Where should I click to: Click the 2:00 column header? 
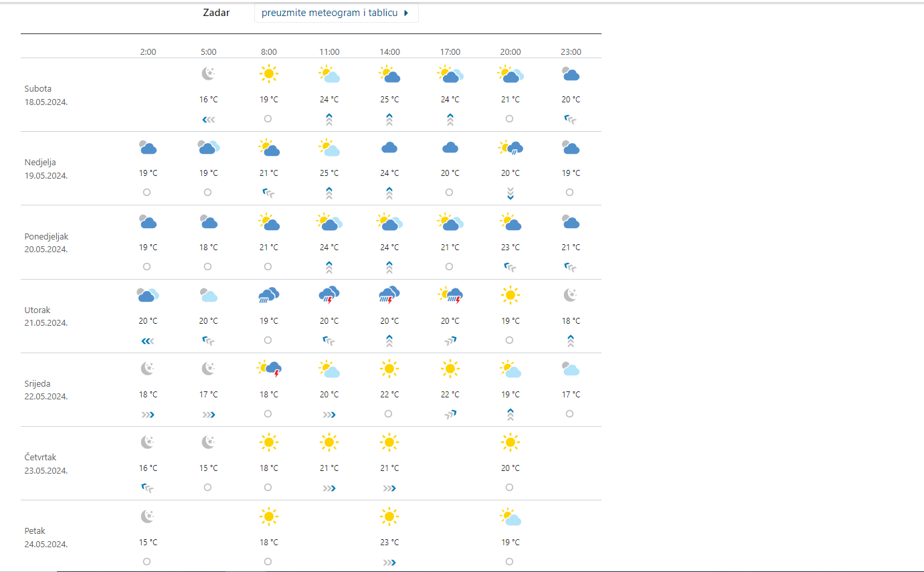(148, 52)
